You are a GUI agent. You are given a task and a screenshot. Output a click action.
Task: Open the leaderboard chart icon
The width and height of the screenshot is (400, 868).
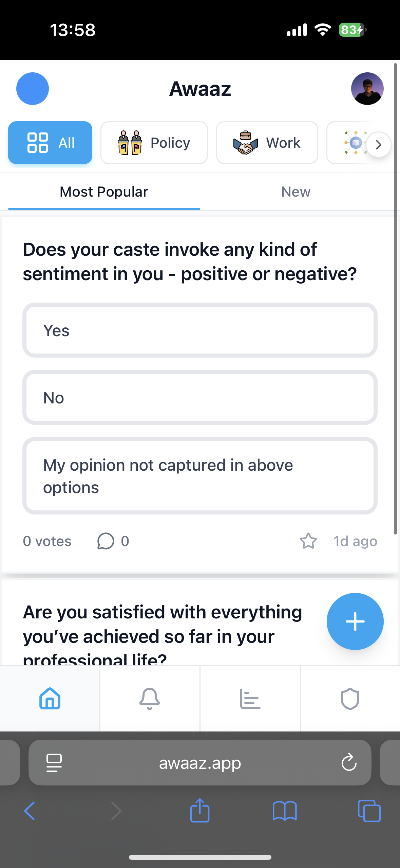click(250, 699)
